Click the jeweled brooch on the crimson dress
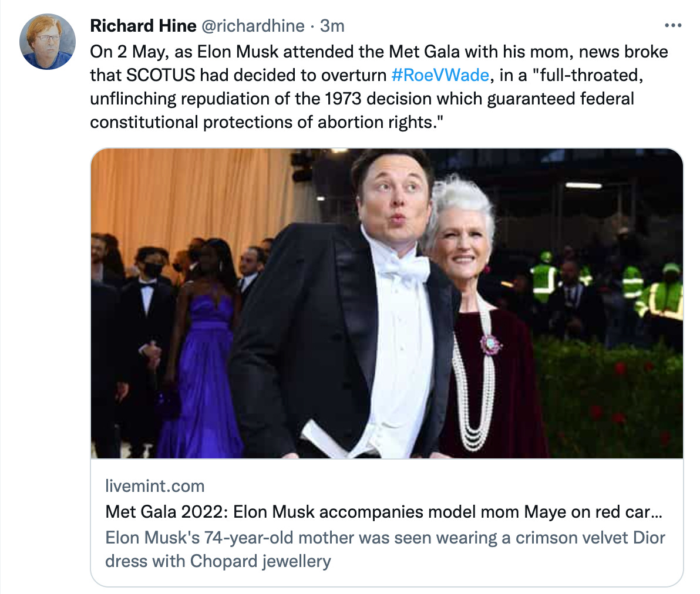The height and width of the screenshot is (594, 700). coord(490,345)
